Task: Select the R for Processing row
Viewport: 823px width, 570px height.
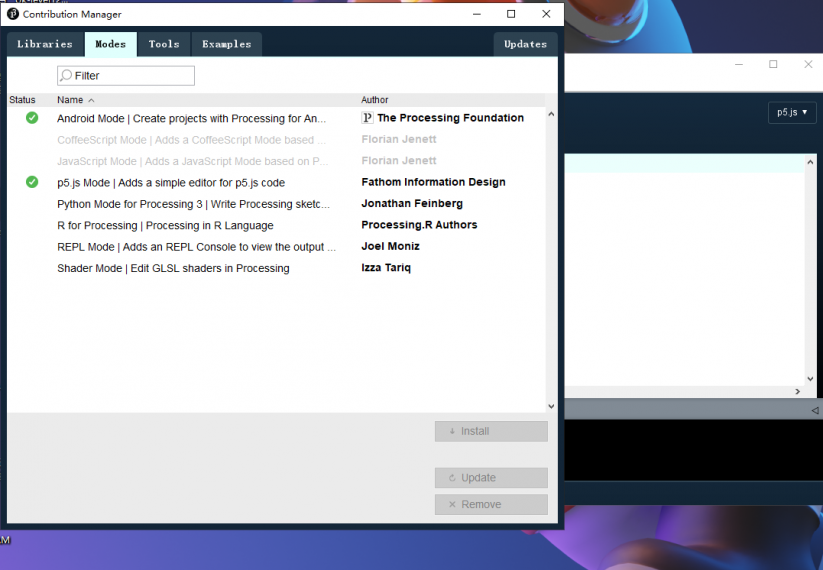Action: [276, 225]
